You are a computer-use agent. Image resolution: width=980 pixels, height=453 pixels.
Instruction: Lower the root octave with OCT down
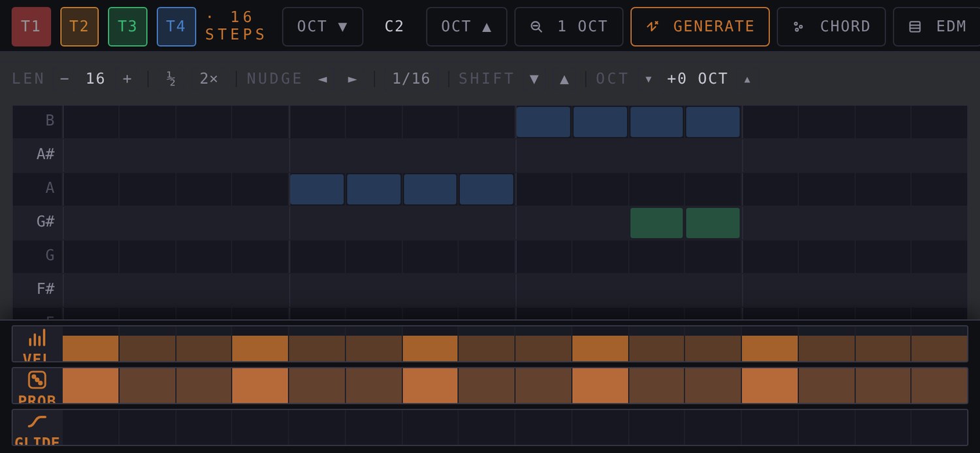click(323, 27)
